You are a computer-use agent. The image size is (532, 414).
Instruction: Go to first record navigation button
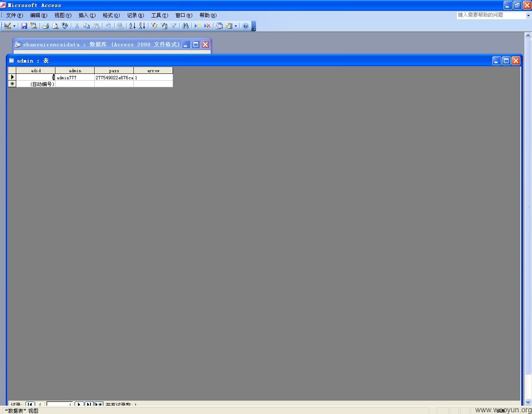tap(30, 404)
